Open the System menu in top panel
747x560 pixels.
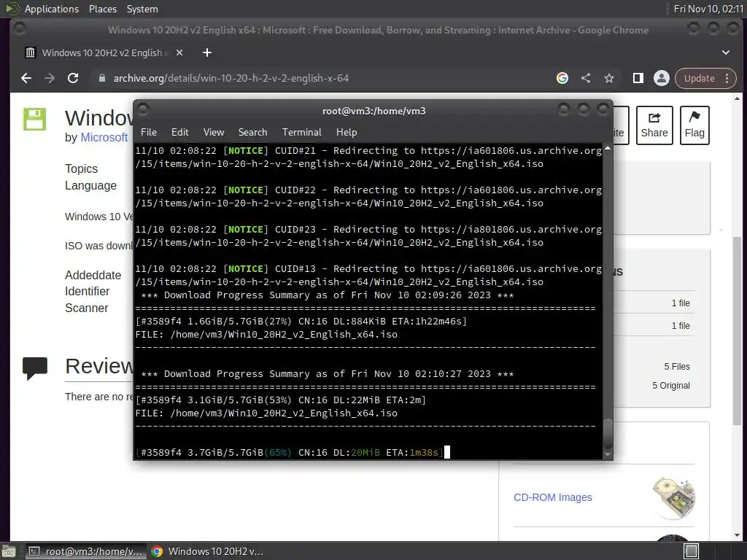point(142,9)
